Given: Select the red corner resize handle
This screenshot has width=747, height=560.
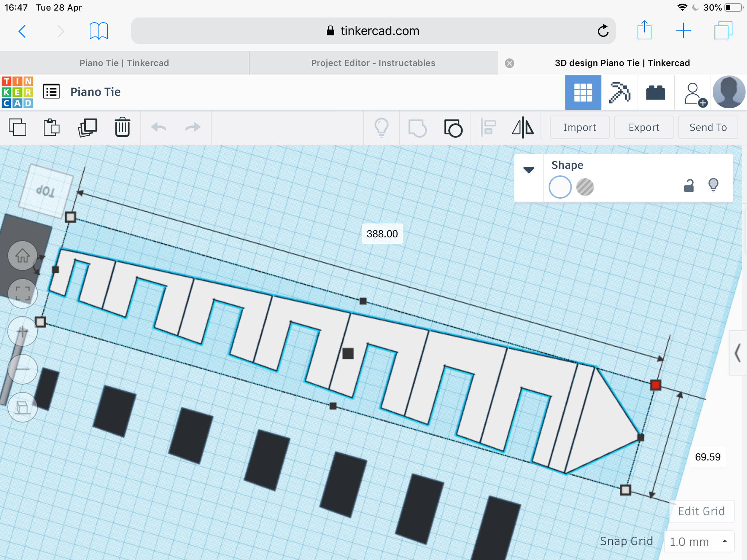Looking at the screenshot, I should (655, 385).
